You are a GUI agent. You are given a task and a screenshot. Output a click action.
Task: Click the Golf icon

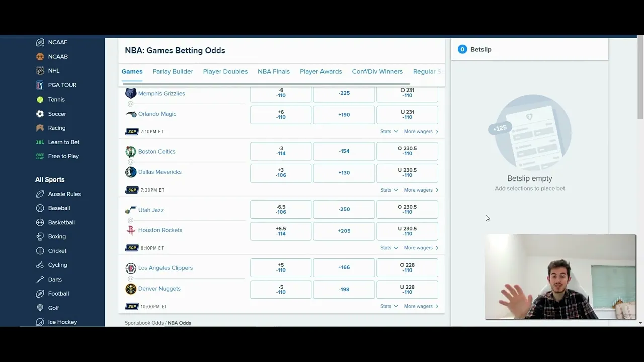click(40, 308)
